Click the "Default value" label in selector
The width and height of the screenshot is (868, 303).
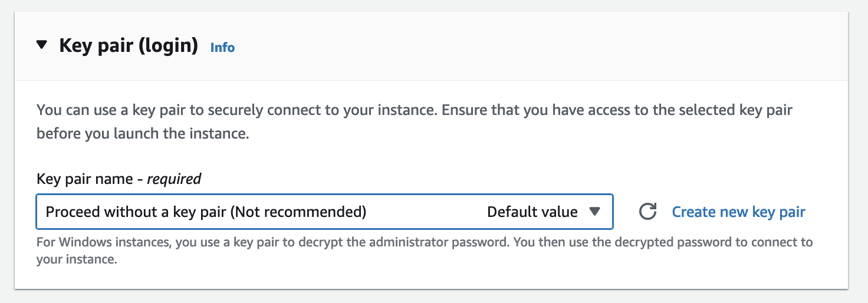tap(532, 212)
